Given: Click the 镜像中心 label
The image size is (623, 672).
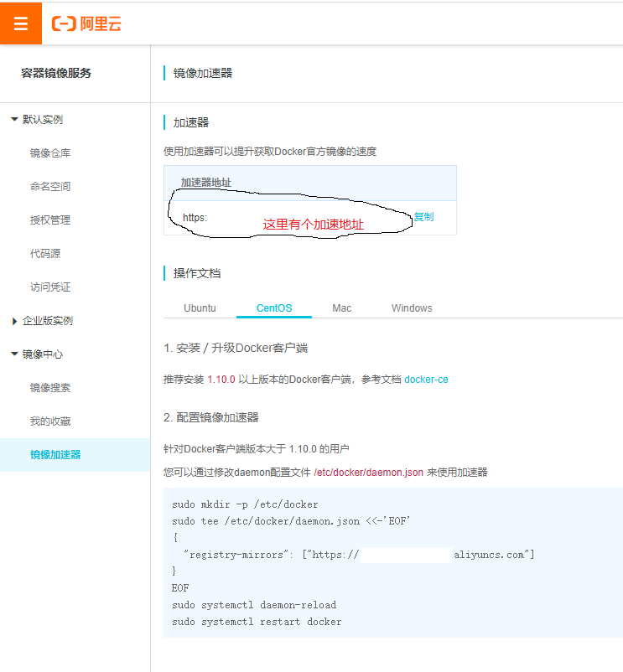Looking at the screenshot, I should [43, 354].
